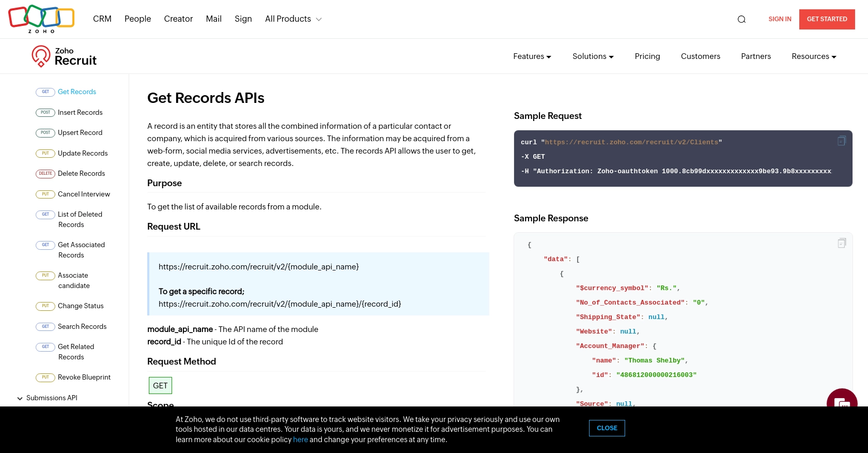Expand All Products dropdown
This screenshot has height=453, width=868.
[x=293, y=19]
